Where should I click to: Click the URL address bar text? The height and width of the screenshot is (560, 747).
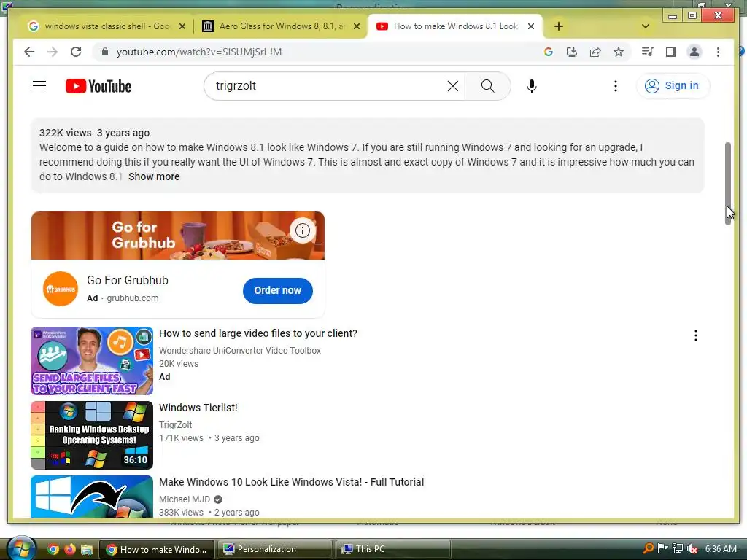click(199, 52)
